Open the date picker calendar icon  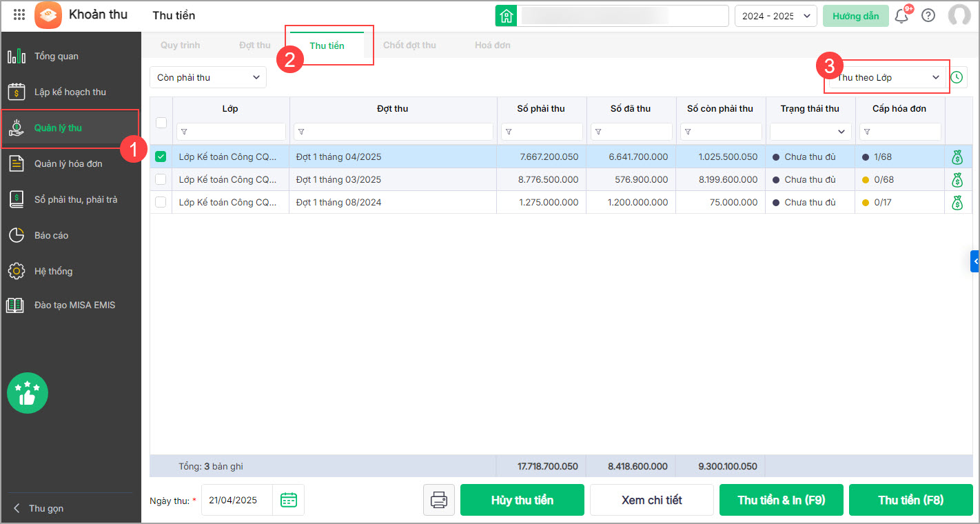point(289,500)
